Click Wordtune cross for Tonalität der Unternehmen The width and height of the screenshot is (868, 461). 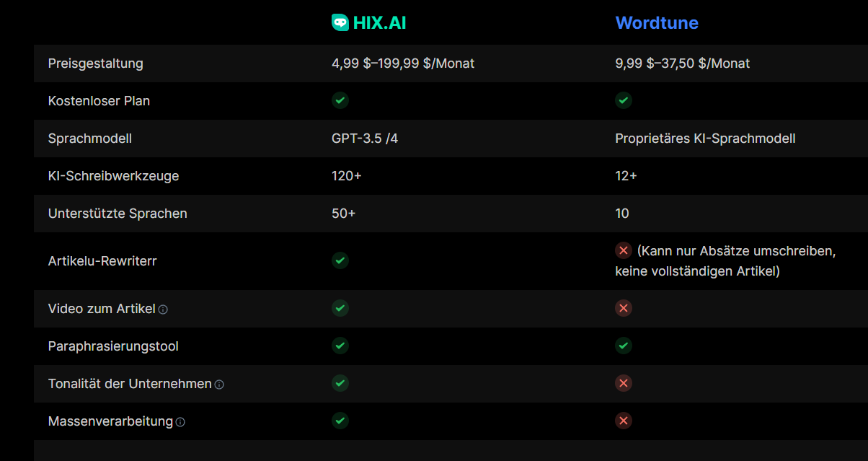tap(624, 383)
